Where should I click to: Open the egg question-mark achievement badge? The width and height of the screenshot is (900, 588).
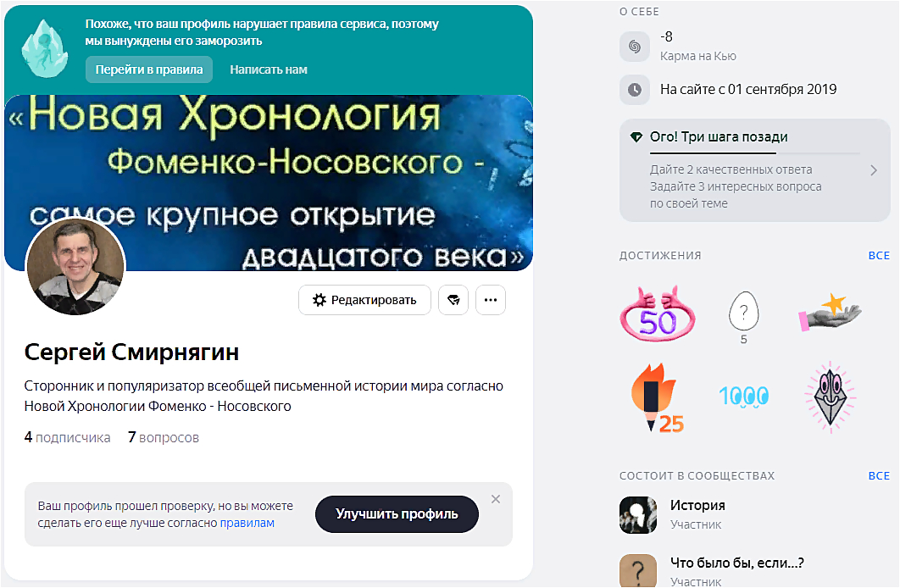(743, 317)
